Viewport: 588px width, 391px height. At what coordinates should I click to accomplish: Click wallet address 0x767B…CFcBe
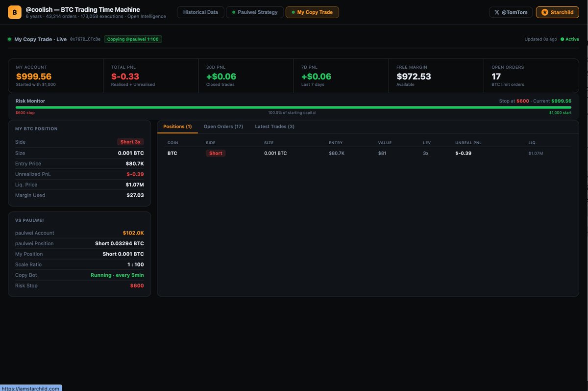coord(85,39)
